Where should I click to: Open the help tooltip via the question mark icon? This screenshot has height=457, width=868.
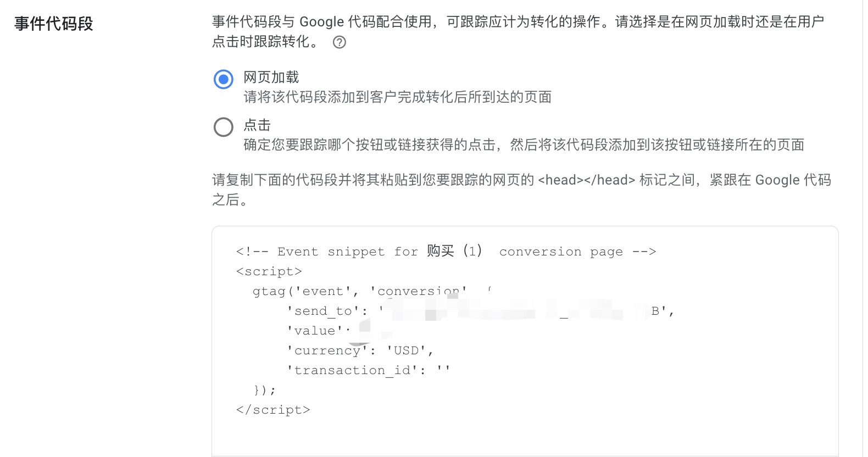[339, 42]
